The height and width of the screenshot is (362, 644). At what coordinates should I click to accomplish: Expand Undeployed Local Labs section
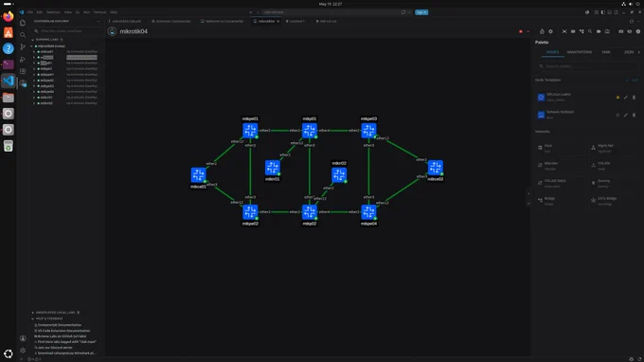click(55, 313)
